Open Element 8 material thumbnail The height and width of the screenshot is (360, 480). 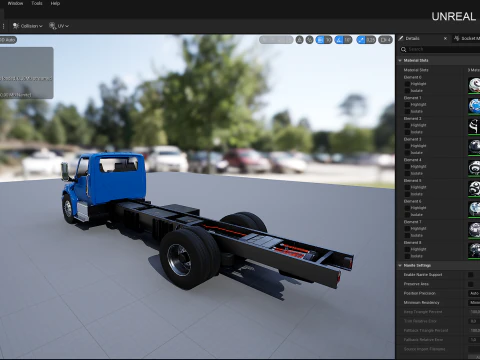(474, 250)
